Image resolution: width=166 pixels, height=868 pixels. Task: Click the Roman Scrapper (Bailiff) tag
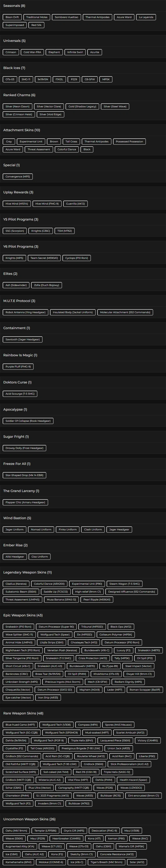pyautogui.click(x=145, y=690)
